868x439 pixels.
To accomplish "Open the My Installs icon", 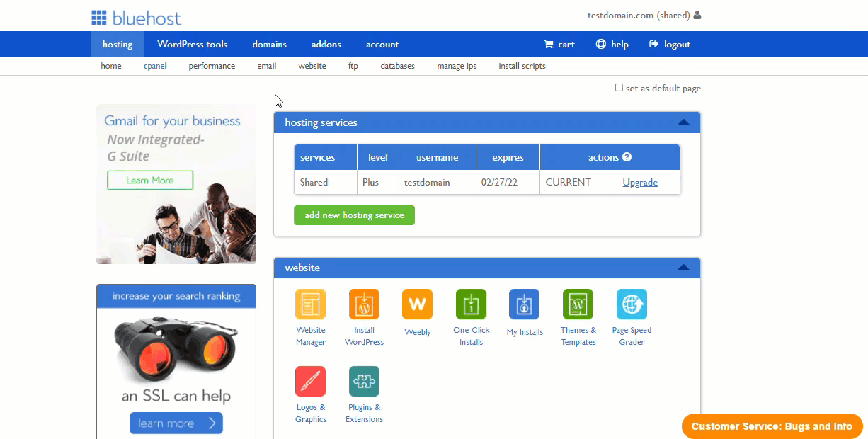I will 524,304.
